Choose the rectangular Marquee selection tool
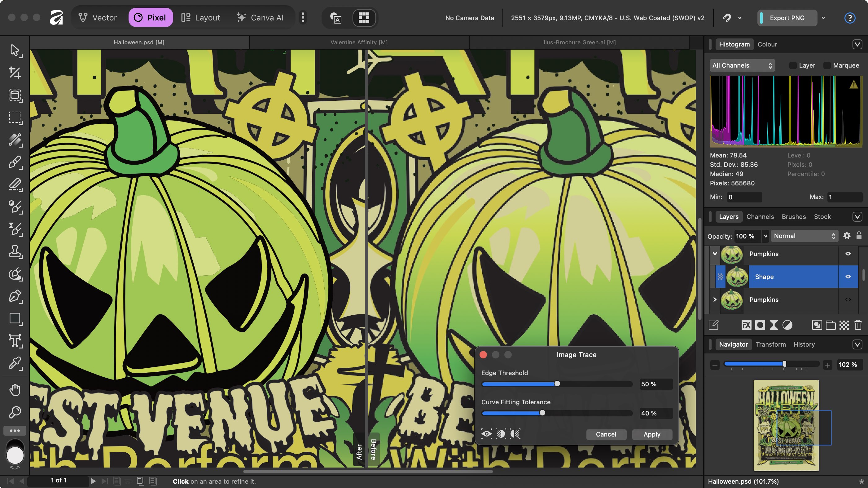The width and height of the screenshot is (868, 488). (x=15, y=118)
